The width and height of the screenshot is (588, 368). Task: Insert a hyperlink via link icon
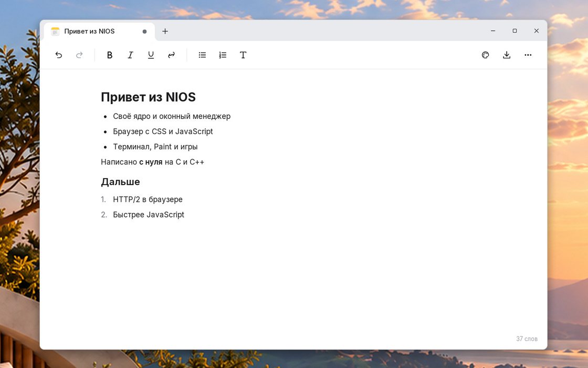171,55
